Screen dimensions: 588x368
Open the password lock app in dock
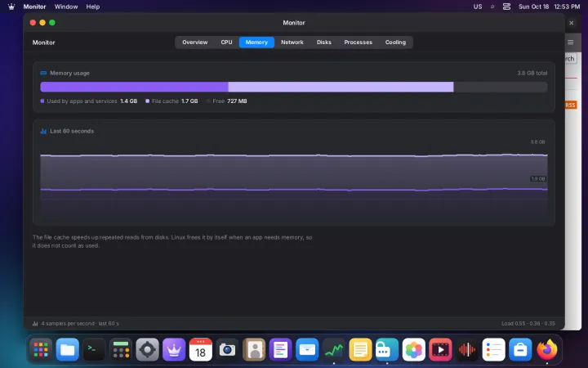click(x=387, y=350)
